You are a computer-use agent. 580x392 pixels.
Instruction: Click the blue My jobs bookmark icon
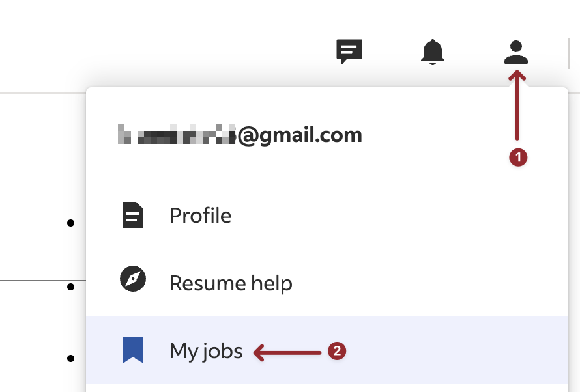click(133, 350)
